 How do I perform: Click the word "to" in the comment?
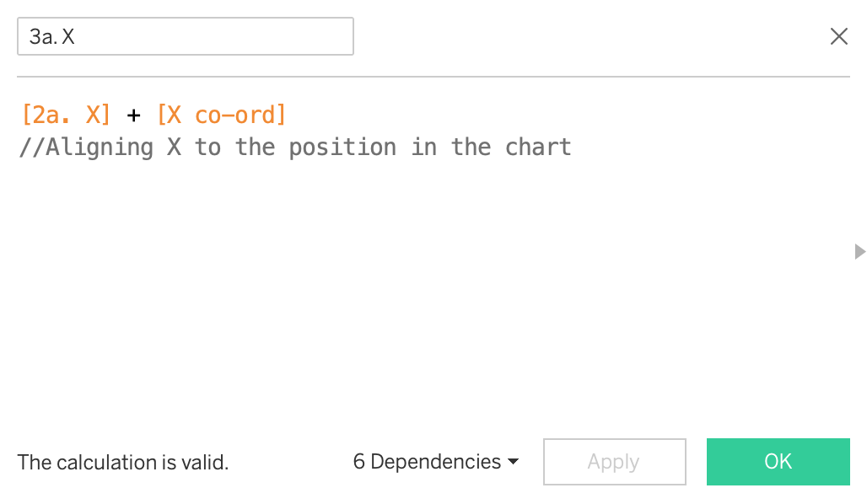(x=207, y=147)
